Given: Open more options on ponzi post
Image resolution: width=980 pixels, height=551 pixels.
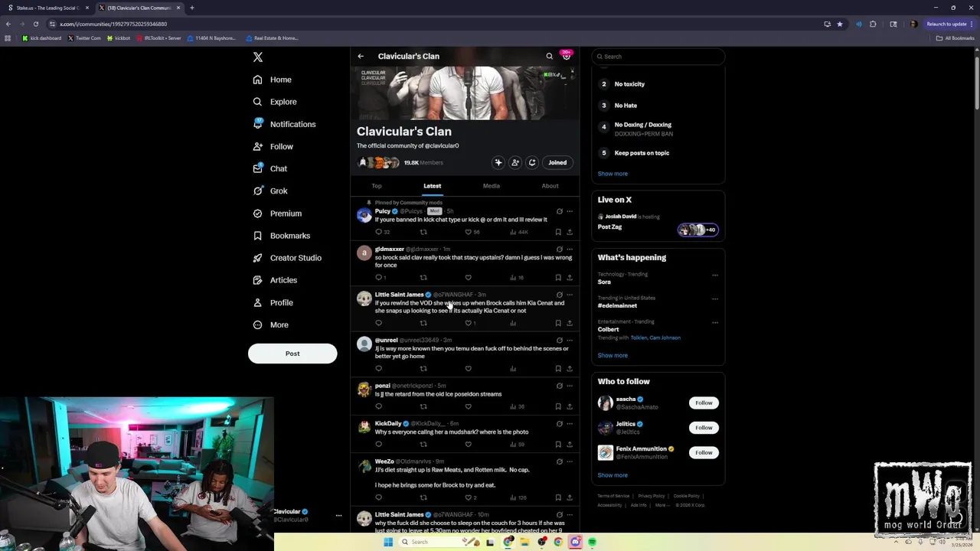Looking at the screenshot, I should [569, 386].
